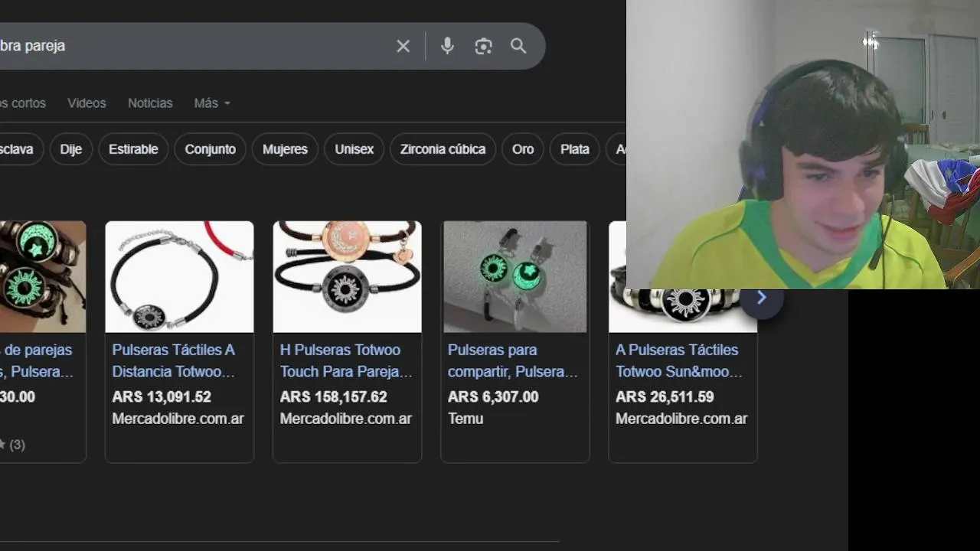The height and width of the screenshot is (551, 980).
Task: Click the (3) review count
Action: click(17, 445)
